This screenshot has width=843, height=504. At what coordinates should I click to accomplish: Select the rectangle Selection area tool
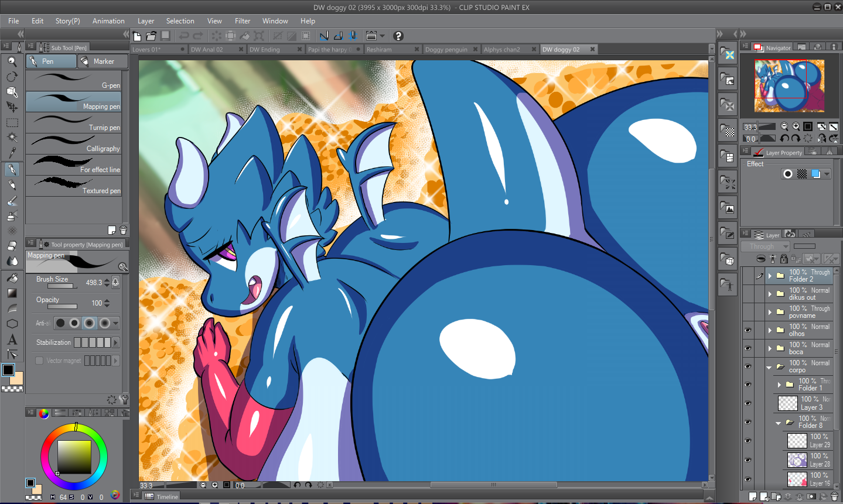point(12,123)
